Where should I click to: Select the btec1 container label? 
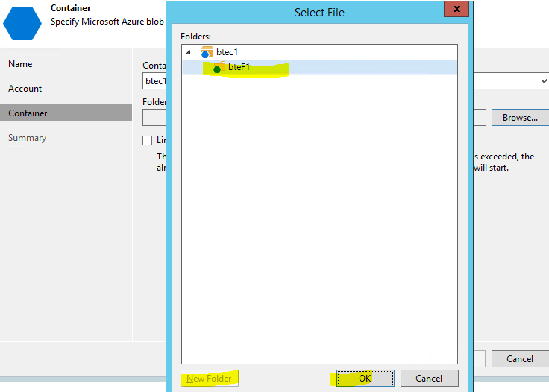point(227,52)
